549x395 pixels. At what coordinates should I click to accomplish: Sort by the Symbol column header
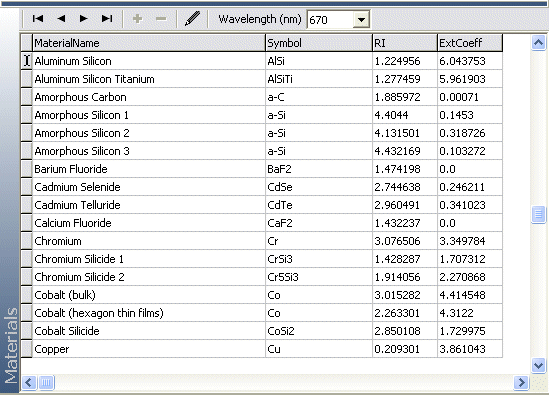coord(319,43)
